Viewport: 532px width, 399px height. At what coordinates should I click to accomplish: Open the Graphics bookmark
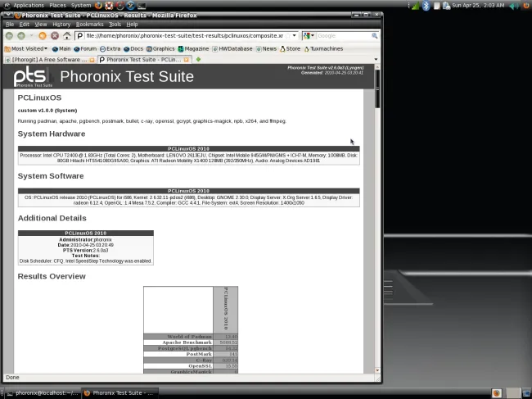click(x=160, y=49)
